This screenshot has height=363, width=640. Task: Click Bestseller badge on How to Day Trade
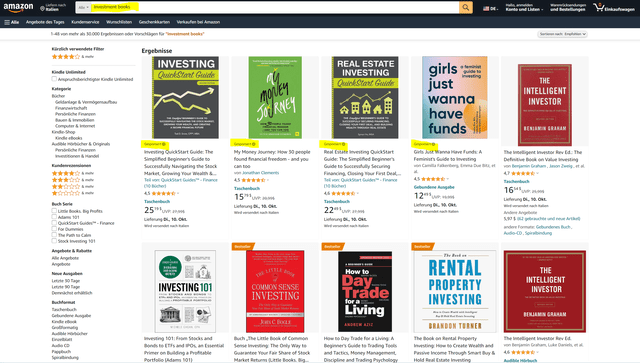(332, 247)
